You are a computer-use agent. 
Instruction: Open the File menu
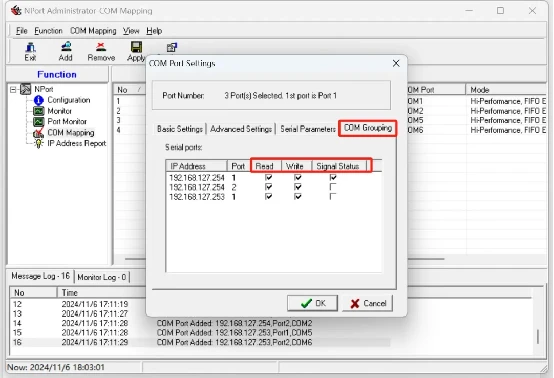(22, 31)
